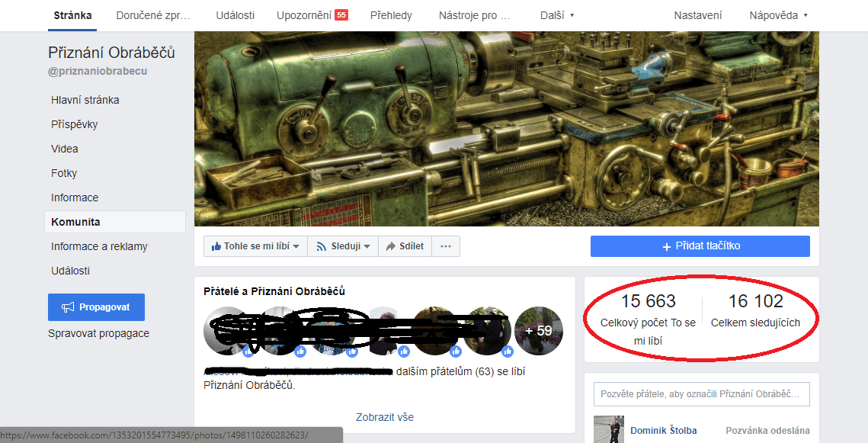Select Fotky in the page sidebar

[x=64, y=173]
